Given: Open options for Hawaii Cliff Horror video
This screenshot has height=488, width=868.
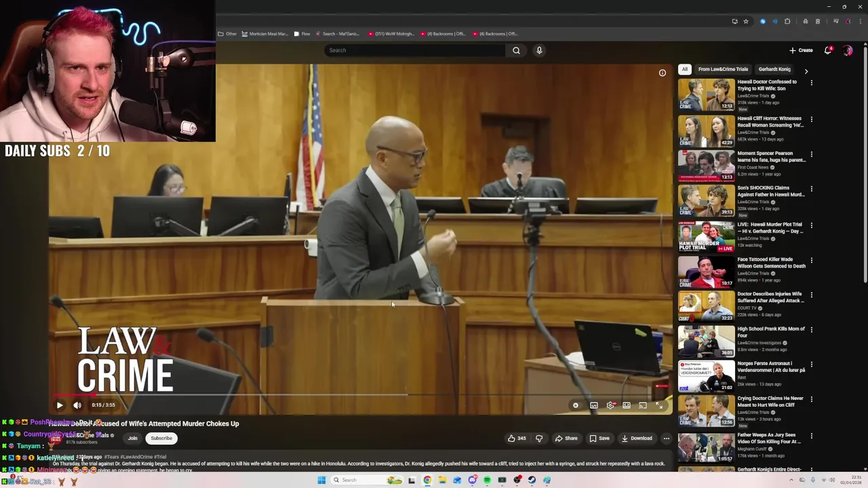Looking at the screenshot, I should (x=811, y=119).
